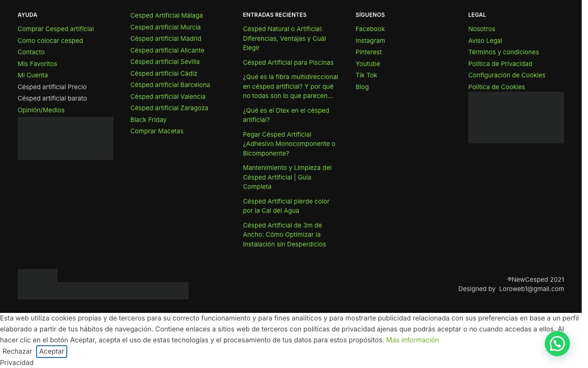Go to Comprar Cesped artificial

(x=55, y=29)
